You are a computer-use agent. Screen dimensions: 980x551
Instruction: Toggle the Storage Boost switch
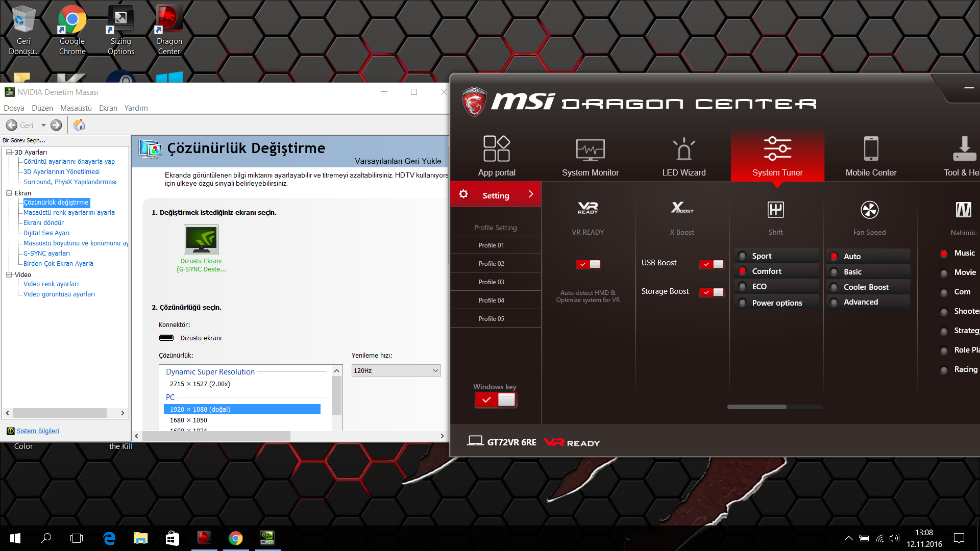point(712,292)
